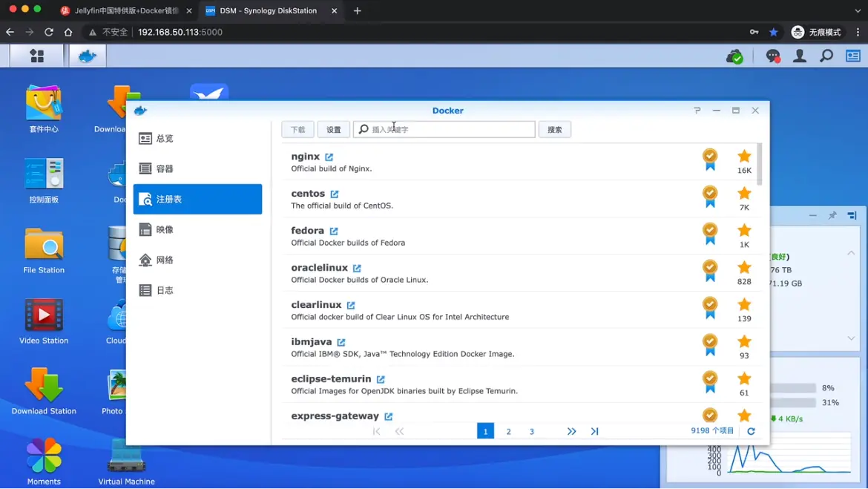Open the widgets panel icon
868x489 pixels.
[853, 56]
